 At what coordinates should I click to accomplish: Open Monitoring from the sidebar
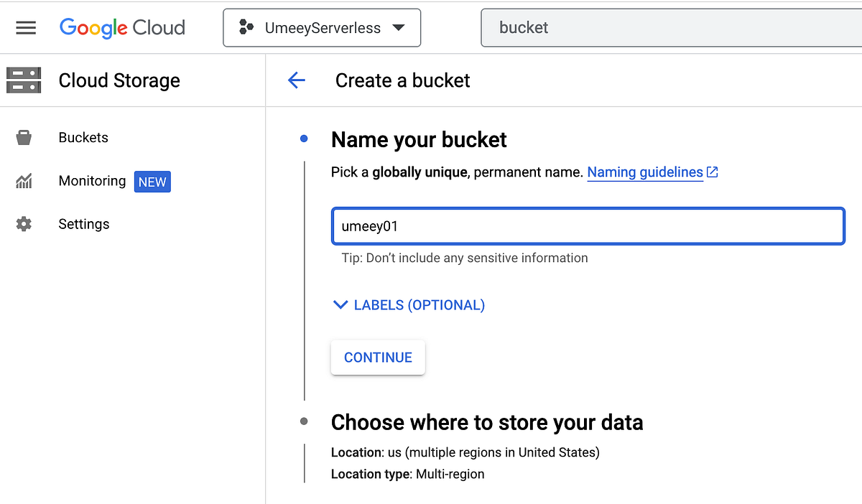tap(92, 181)
